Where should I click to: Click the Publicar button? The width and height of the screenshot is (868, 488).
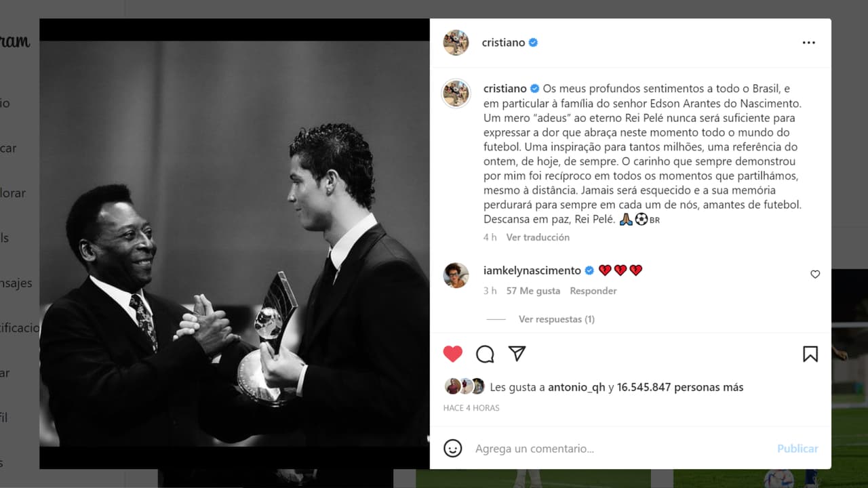pos(797,449)
